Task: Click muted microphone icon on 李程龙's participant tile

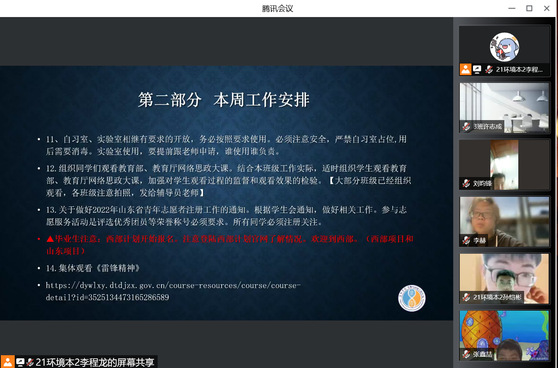Action: [x=489, y=69]
